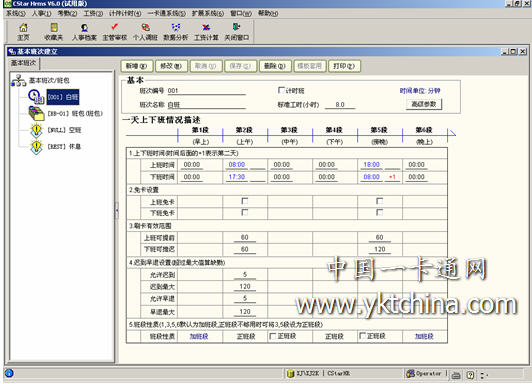
Task: Click 允许迟到 value 5 in segment 2
Action: [245, 274]
